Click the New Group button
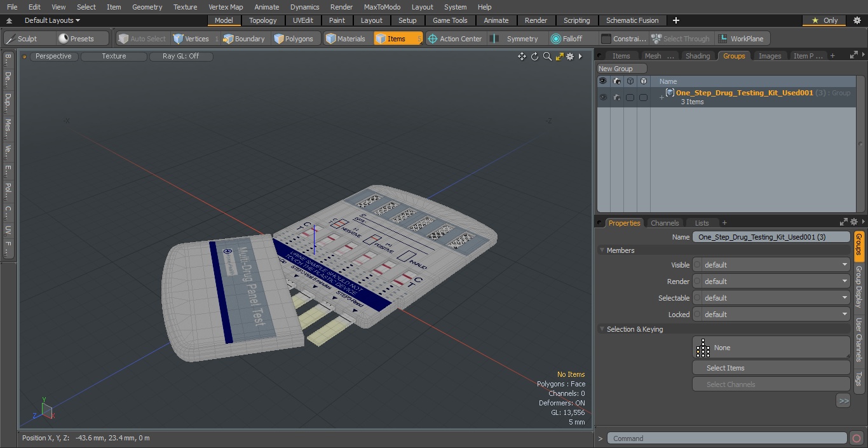This screenshot has height=448, width=868. 622,69
